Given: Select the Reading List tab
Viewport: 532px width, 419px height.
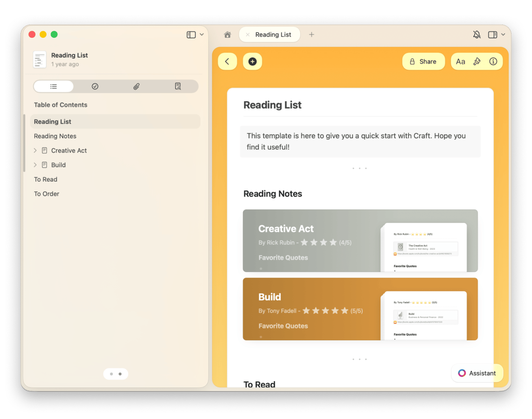Looking at the screenshot, I should click(269, 34).
